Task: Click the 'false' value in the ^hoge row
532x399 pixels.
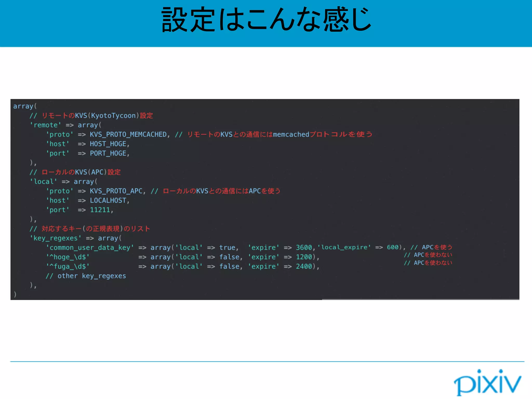Action: point(229,257)
